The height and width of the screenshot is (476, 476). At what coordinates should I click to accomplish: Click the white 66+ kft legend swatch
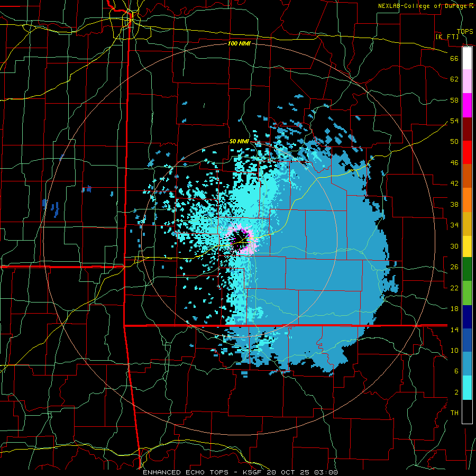click(467, 58)
